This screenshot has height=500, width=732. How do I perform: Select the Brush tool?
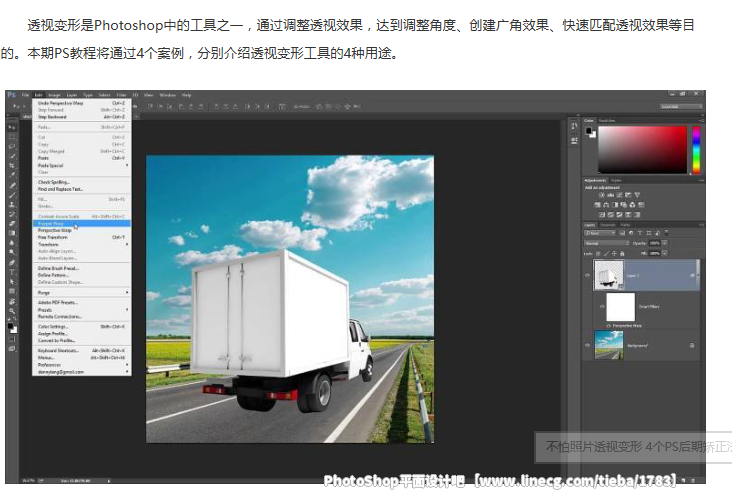click(12, 195)
